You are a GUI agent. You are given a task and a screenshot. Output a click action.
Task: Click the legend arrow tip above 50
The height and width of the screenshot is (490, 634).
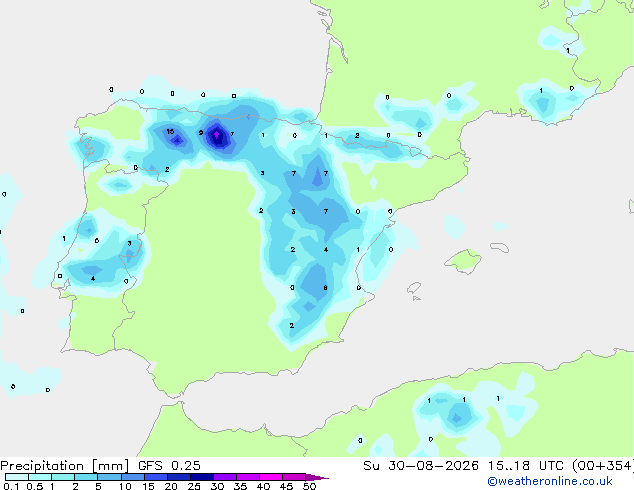pos(317,477)
